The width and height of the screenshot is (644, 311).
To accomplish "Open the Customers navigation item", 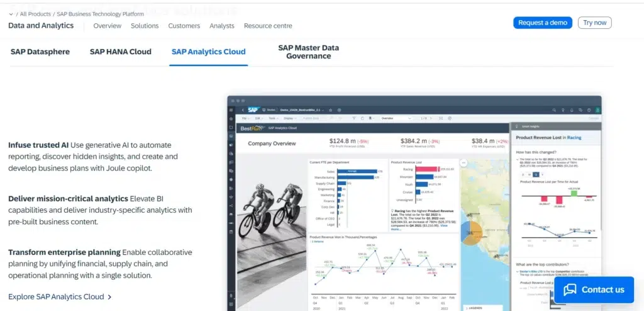I will 184,26.
